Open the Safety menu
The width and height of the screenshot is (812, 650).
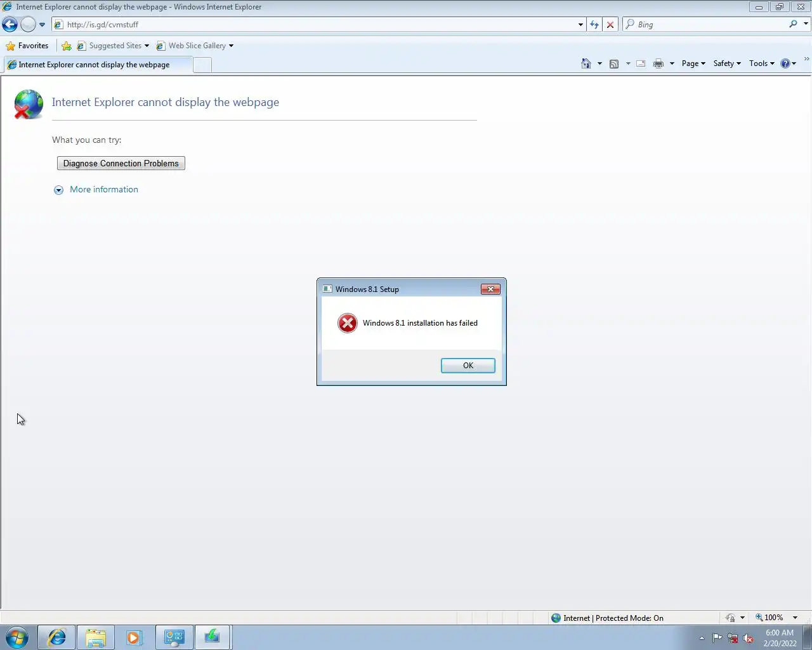point(727,63)
